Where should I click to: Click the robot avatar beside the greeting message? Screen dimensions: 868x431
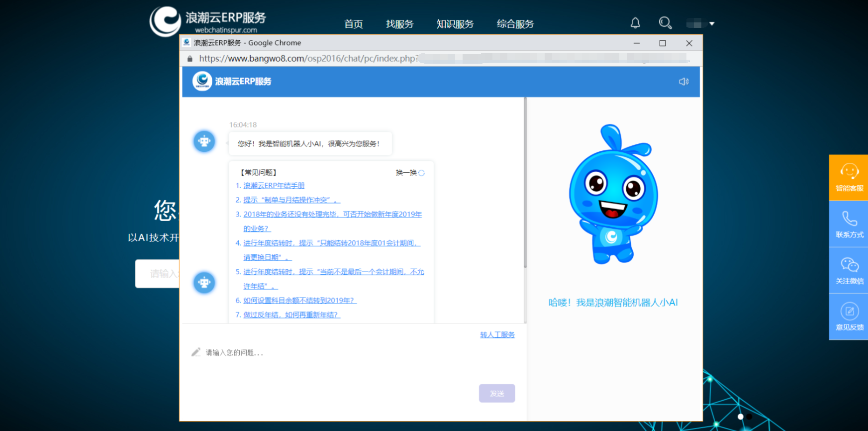coord(204,142)
